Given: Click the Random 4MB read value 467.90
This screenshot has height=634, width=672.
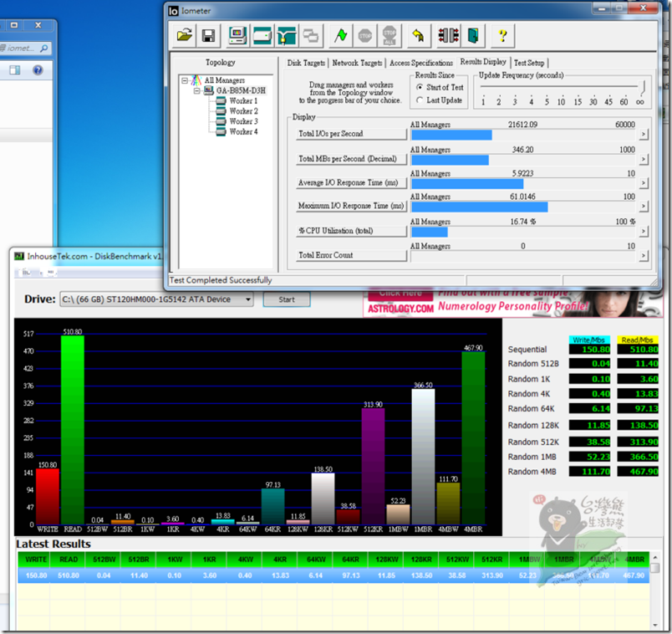Looking at the screenshot, I should pos(637,472).
